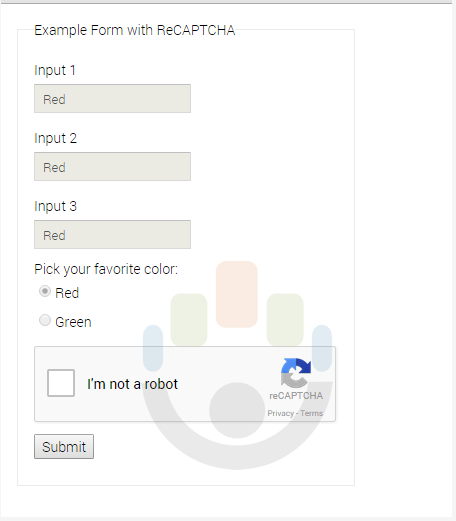Screen dimensions: 456x521
Task: Click the Example Form with ReCAPTCHA legend
Action: point(135,30)
